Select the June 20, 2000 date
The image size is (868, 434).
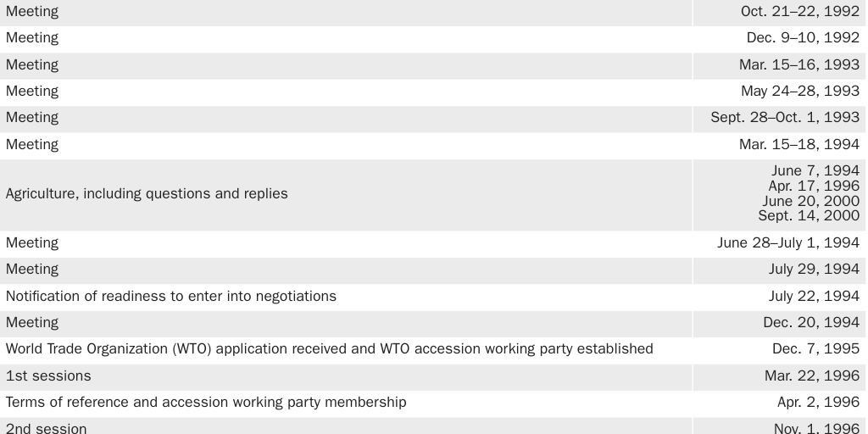click(x=810, y=201)
